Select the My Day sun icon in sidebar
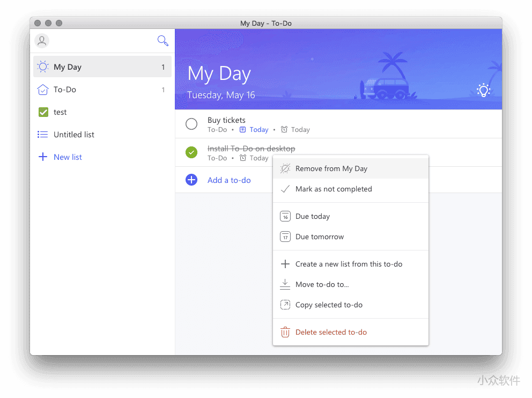The image size is (532, 398). (x=42, y=67)
